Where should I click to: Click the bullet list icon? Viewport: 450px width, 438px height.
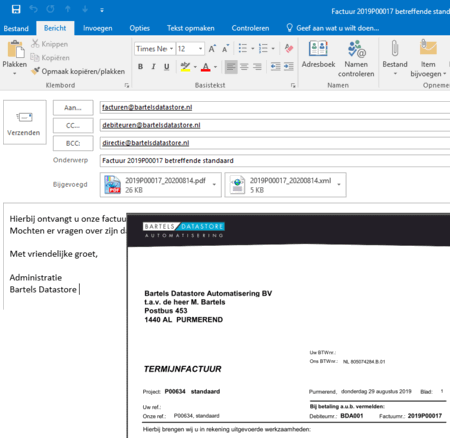(243, 49)
